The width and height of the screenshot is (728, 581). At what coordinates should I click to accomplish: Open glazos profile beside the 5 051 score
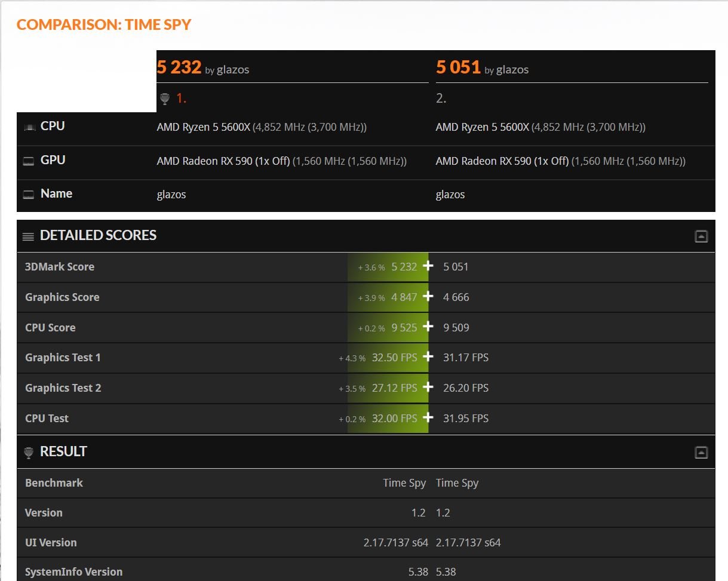tap(512, 70)
